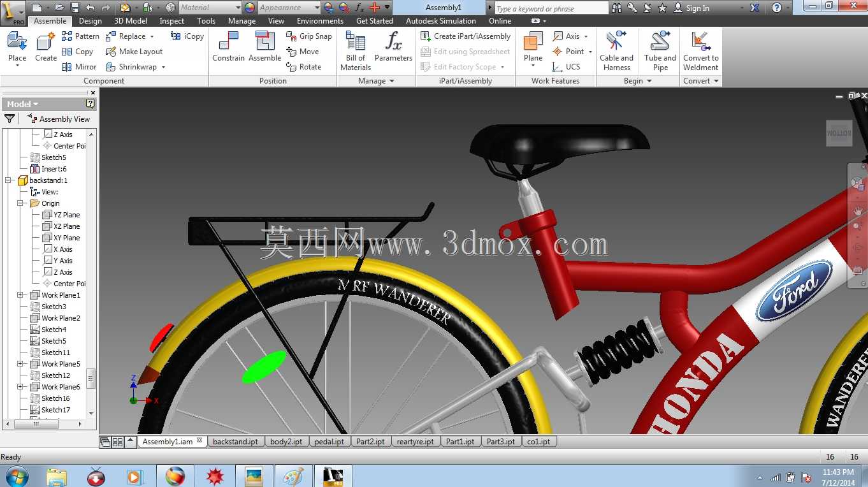Select the work Point tool

click(x=568, y=52)
